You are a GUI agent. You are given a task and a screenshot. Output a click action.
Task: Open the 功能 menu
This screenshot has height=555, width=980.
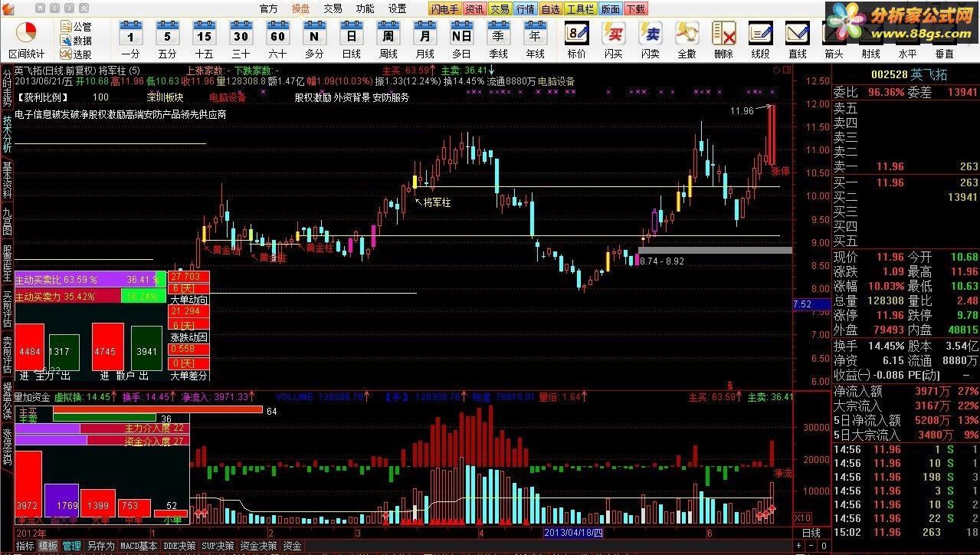tap(365, 9)
